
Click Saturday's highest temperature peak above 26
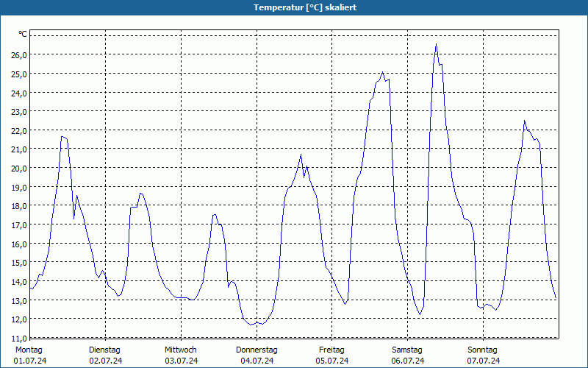pos(436,44)
